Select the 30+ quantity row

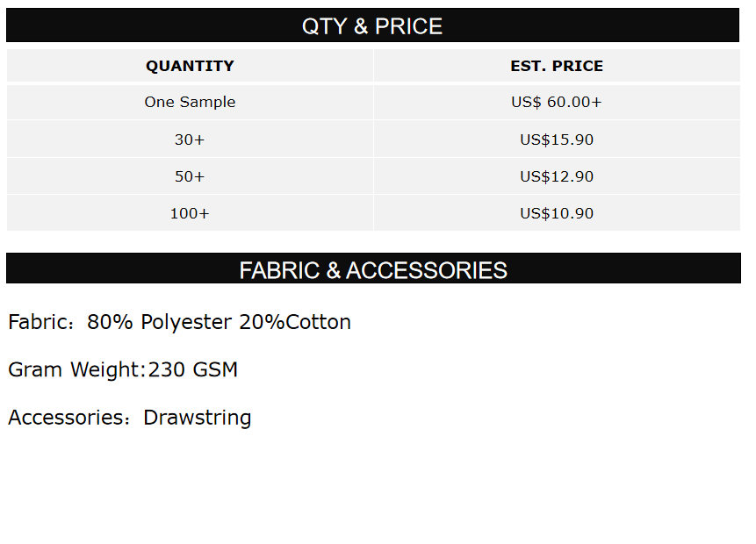(190, 140)
